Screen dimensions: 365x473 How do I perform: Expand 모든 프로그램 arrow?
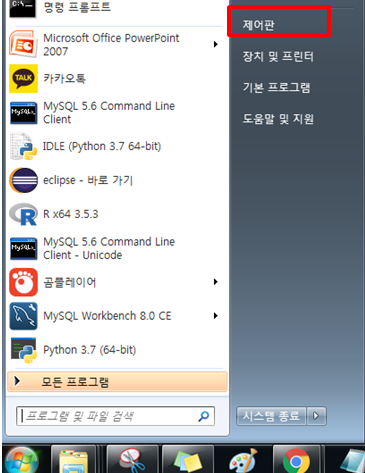point(17,381)
